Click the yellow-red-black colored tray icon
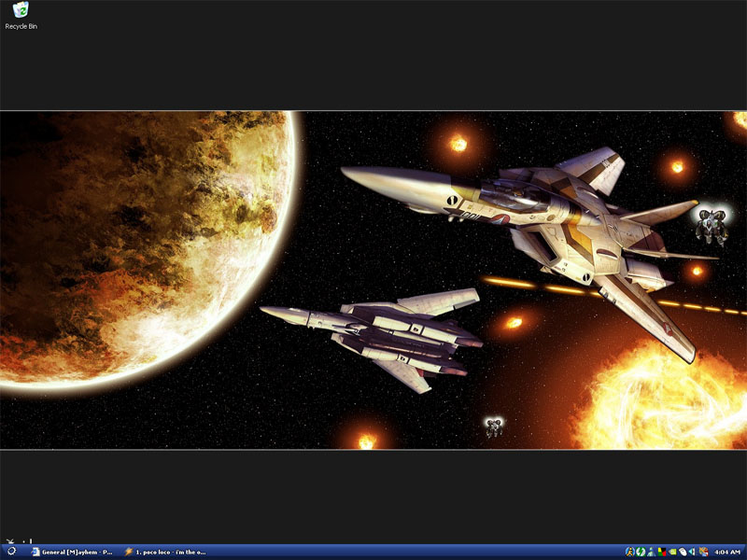 pyautogui.click(x=662, y=552)
